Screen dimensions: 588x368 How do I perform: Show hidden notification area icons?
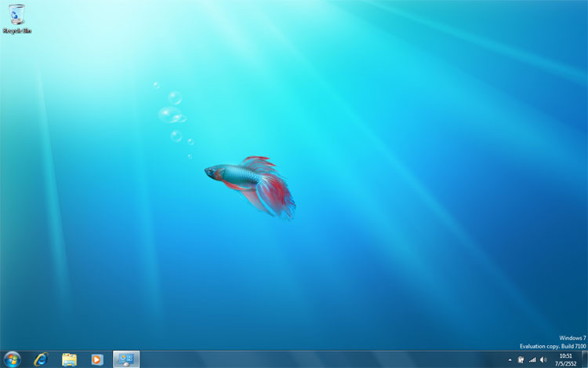[x=510, y=360]
